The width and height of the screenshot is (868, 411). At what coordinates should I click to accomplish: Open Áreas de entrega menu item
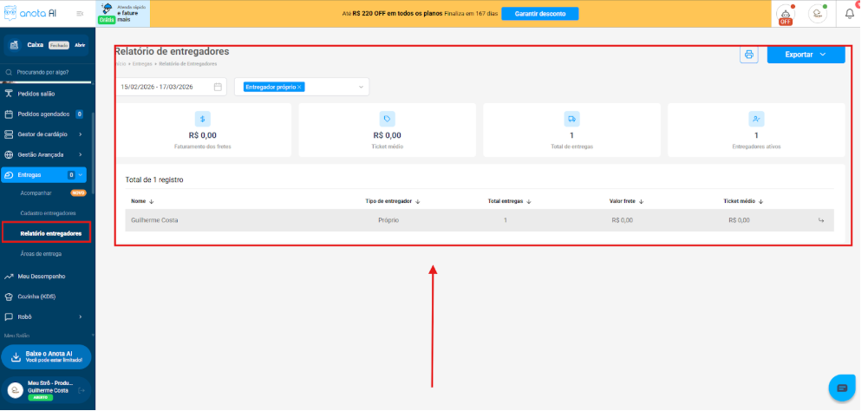coord(41,254)
